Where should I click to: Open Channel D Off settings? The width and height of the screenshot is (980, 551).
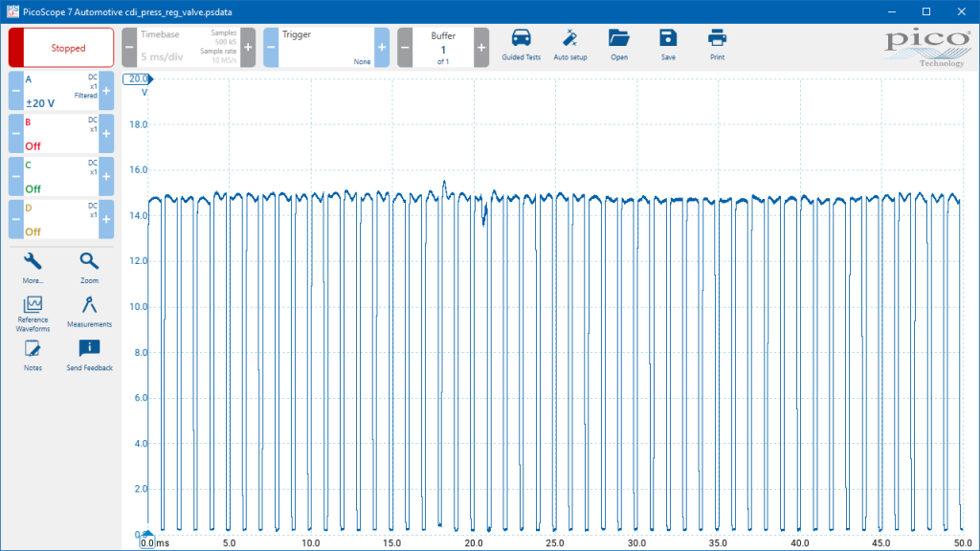pos(61,219)
